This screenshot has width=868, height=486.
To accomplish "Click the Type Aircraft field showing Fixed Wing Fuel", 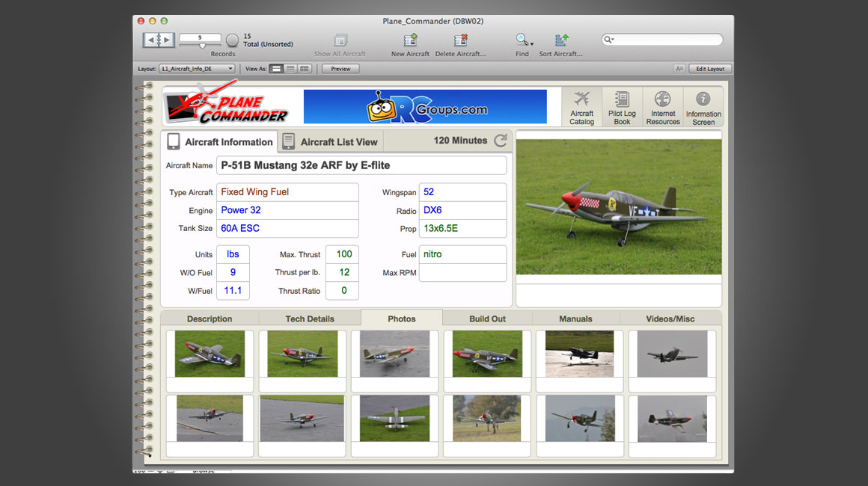I will (287, 192).
